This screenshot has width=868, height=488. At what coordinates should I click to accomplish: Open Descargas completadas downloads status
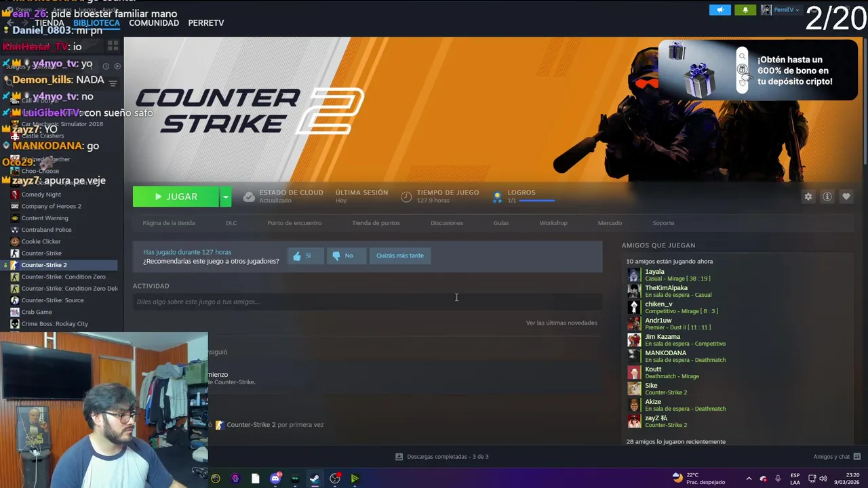[x=448, y=457]
